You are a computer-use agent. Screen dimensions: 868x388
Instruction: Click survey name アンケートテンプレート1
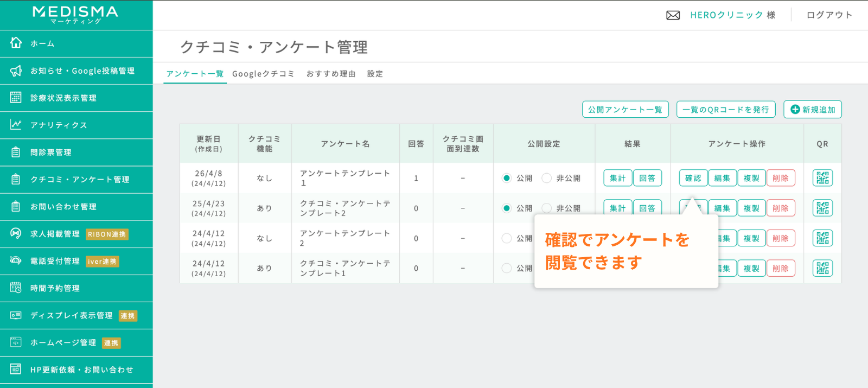coord(345,178)
